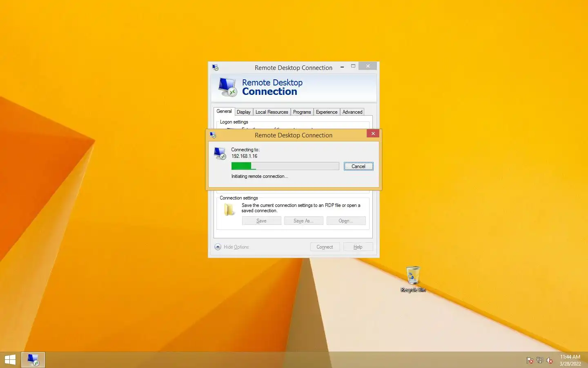Image resolution: width=588 pixels, height=368 pixels.
Task: Close the connecting progress dialog
Action: click(x=373, y=134)
